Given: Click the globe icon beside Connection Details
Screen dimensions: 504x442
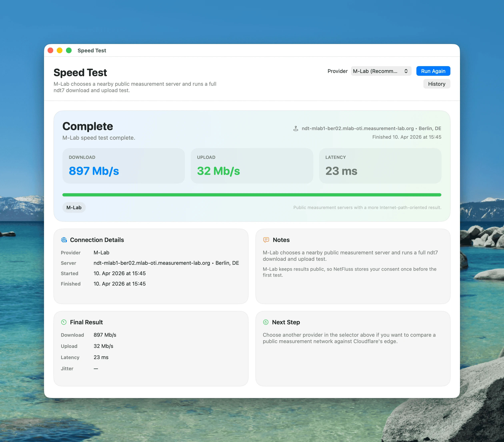Looking at the screenshot, I should point(64,240).
